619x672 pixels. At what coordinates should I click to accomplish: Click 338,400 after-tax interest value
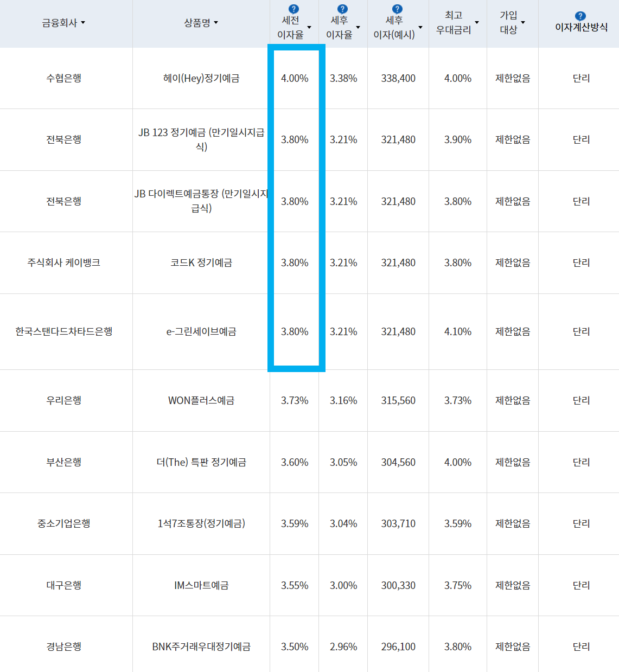[398, 78]
